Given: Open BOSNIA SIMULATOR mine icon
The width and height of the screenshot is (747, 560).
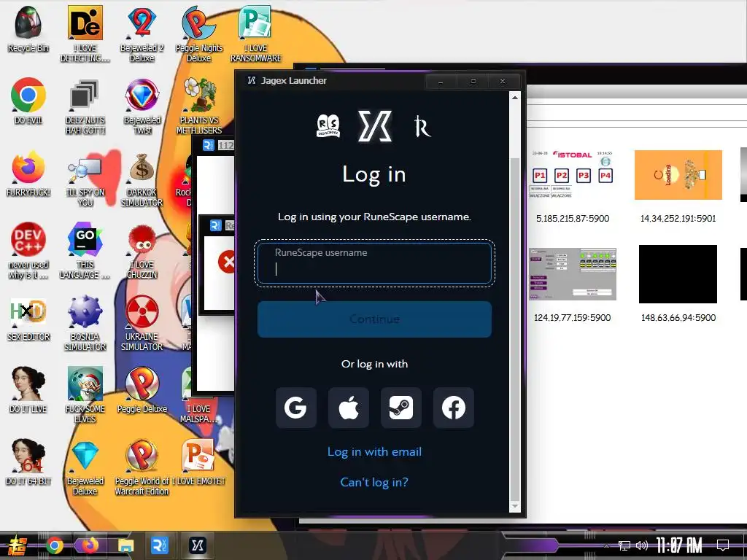Looking at the screenshot, I should [85, 323].
